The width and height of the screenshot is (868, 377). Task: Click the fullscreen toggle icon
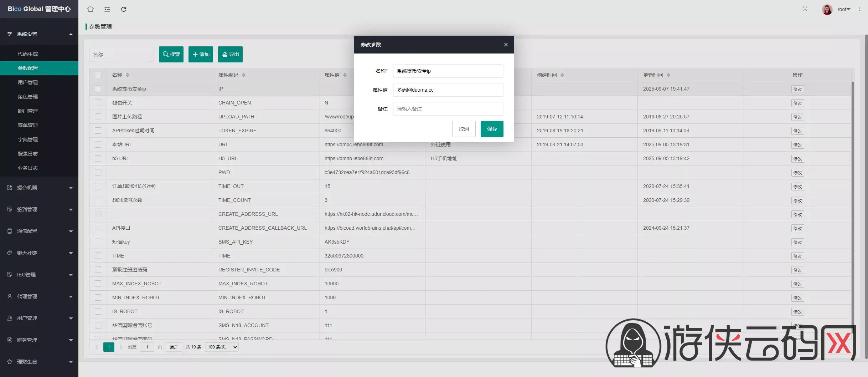pos(805,9)
